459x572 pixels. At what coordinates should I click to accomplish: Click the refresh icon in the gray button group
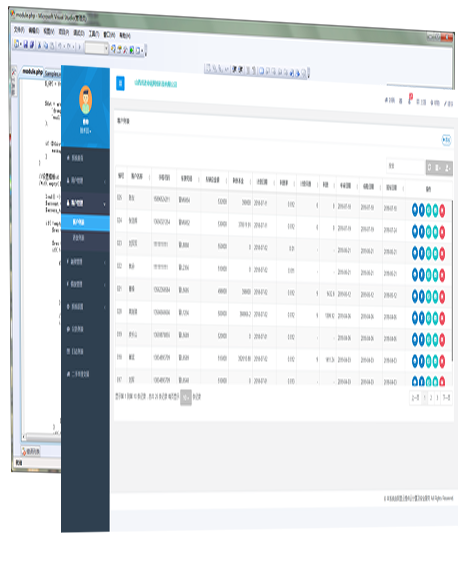pyautogui.click(x=430, y=167)
